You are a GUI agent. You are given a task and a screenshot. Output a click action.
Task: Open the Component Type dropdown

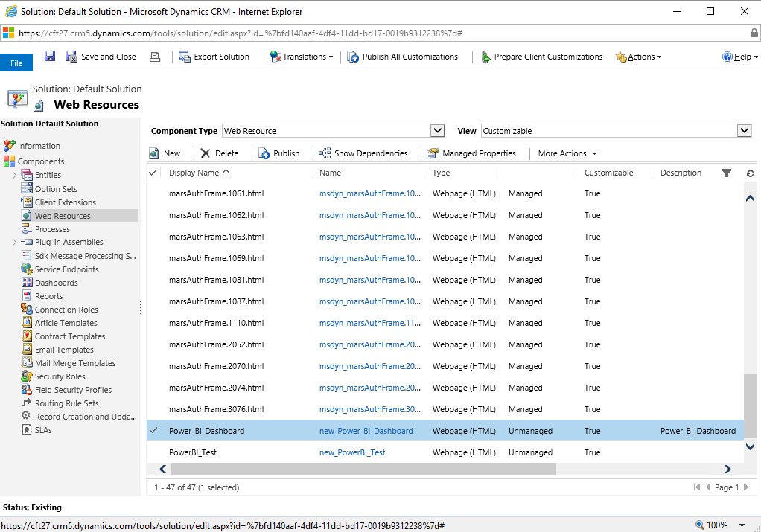(438, 131)
